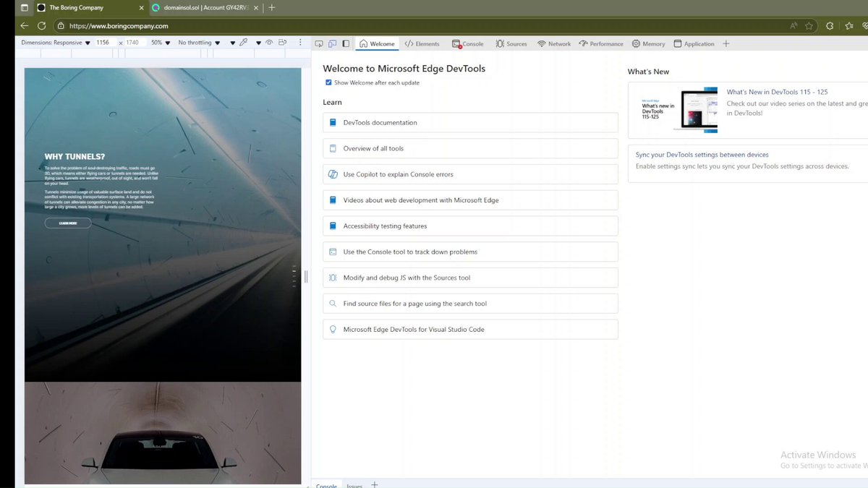Switch to the Sources tab
This screenshot has width=868, height=488.
coord(511,43)
